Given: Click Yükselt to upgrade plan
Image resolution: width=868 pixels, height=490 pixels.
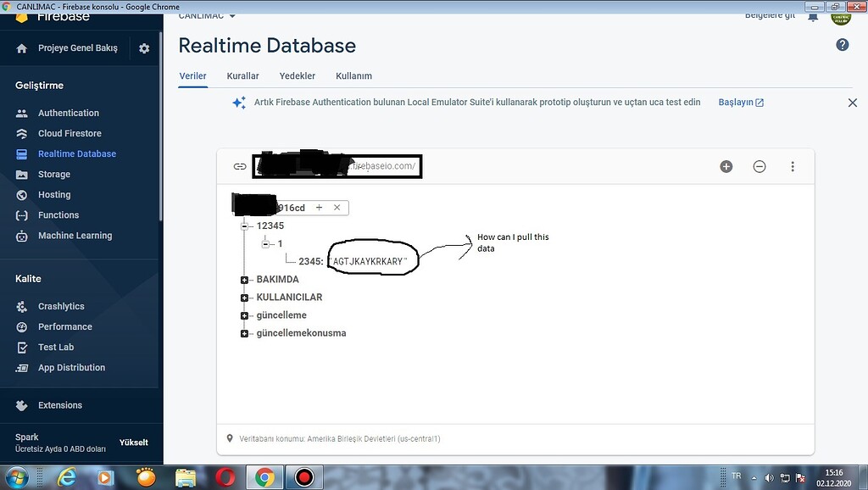Looking at the screenshot, I should (134, 443).
